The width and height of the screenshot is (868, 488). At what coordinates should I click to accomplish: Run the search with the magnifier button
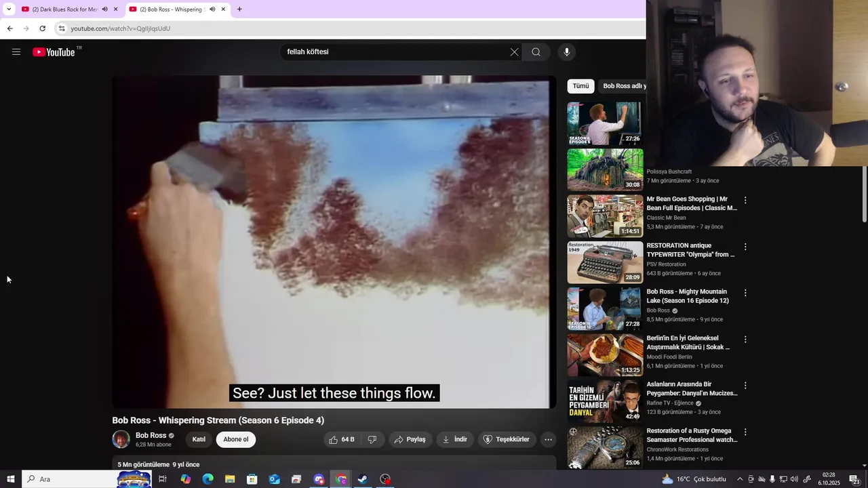[x=536, y=52]
